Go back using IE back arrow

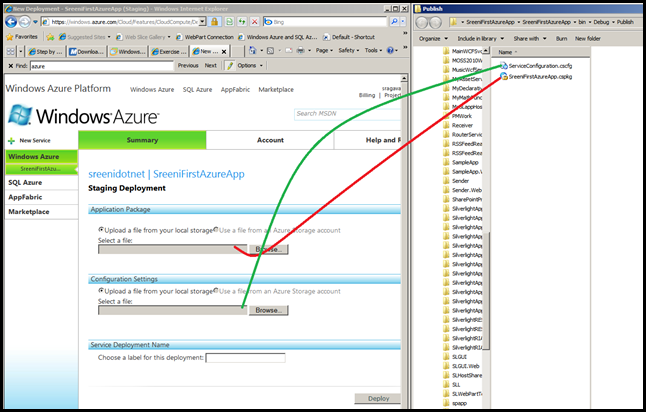click(x=12, y=22)
